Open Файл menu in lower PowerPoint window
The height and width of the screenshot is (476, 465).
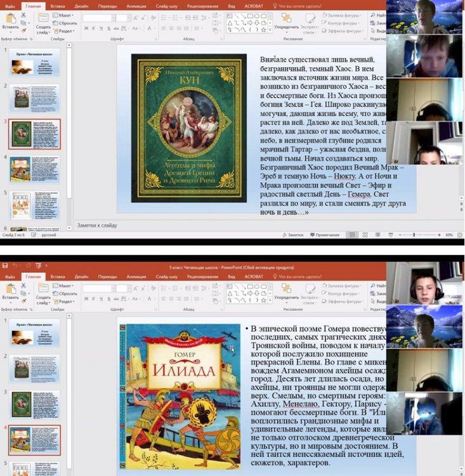[10, 277]
